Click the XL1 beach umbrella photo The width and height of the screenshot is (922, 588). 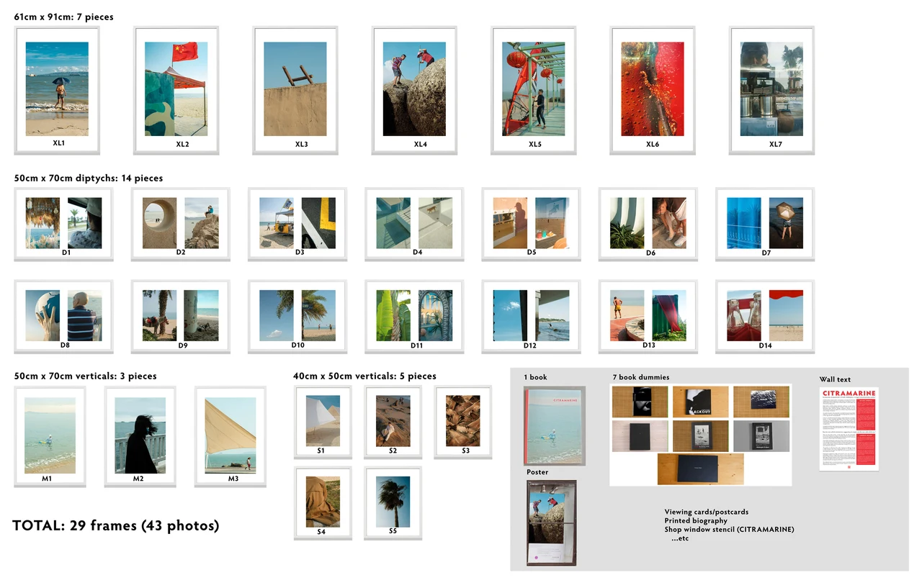click(x=57, y=89)
